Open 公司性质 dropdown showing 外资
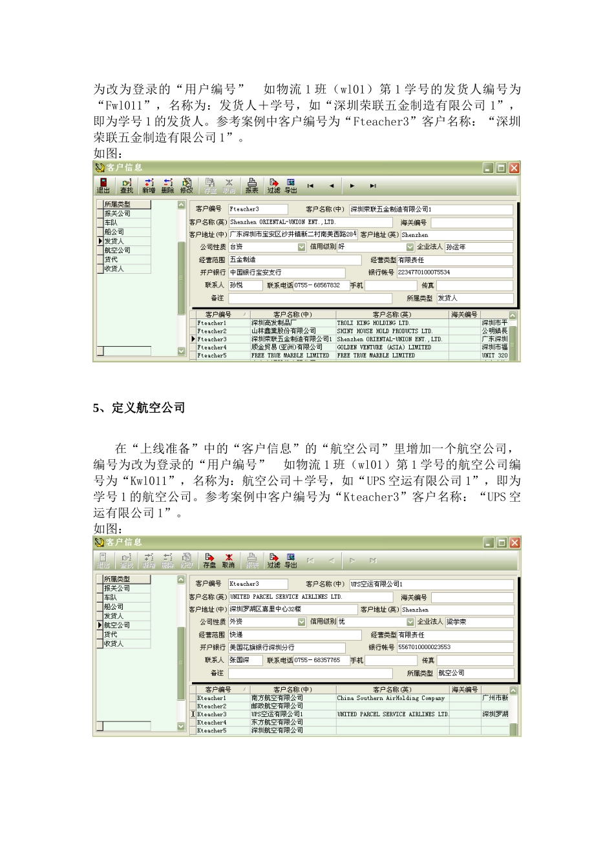The image size is (614, 868). [x=301, y=622]
